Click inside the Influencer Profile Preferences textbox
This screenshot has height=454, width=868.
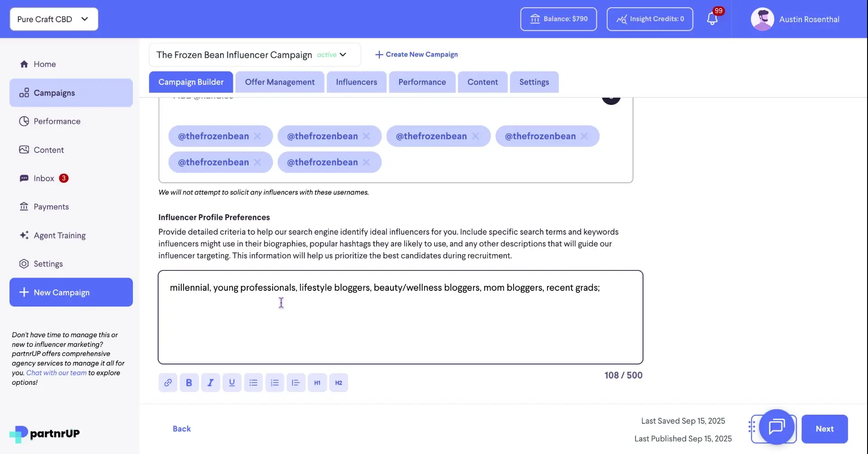[x=400, y=317]
